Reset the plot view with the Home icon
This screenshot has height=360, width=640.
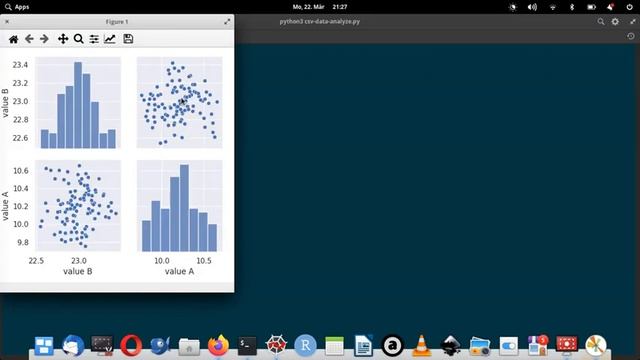click(x=13, y=39)
